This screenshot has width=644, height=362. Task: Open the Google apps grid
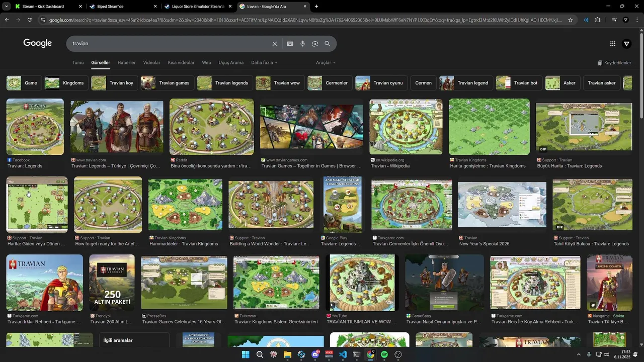(x=613, y=44)
